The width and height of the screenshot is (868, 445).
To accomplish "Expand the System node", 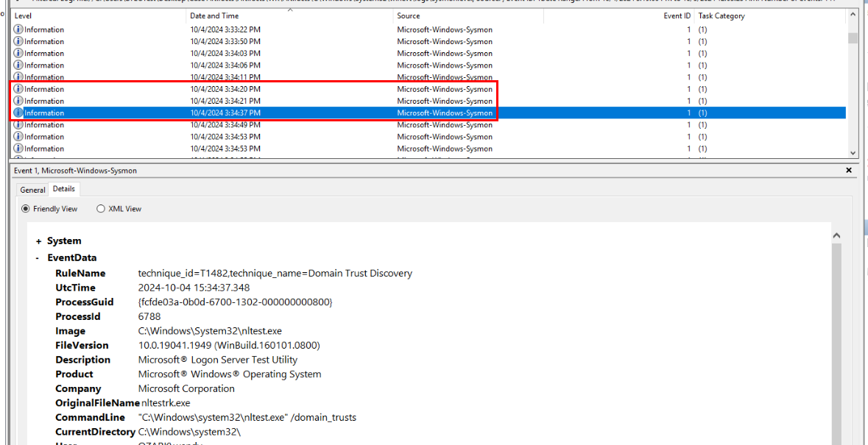I will pos(39,241).
